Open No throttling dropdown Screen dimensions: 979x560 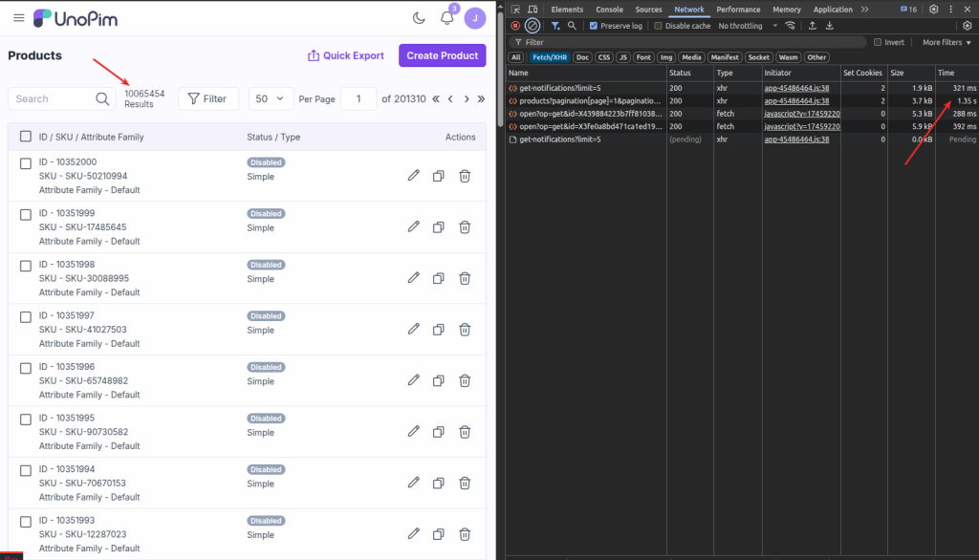(x=748, y=26)
